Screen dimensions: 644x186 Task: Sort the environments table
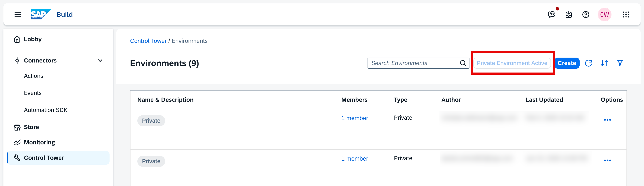pos(604,63)
